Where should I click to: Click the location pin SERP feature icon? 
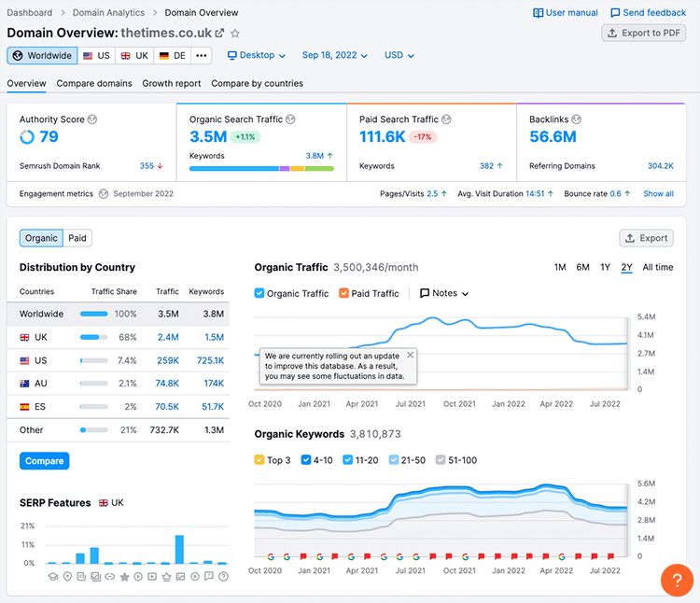pos(67,577)
